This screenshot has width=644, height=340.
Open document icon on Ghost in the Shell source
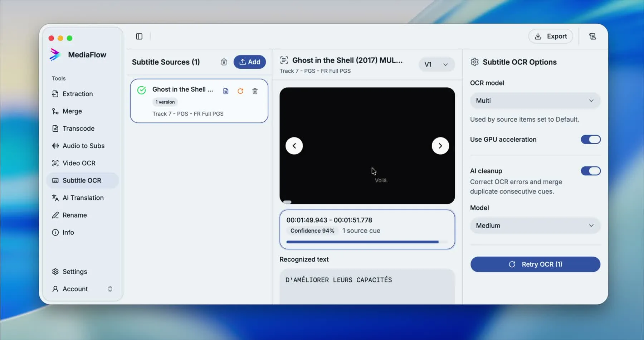[x=226, y=91]
